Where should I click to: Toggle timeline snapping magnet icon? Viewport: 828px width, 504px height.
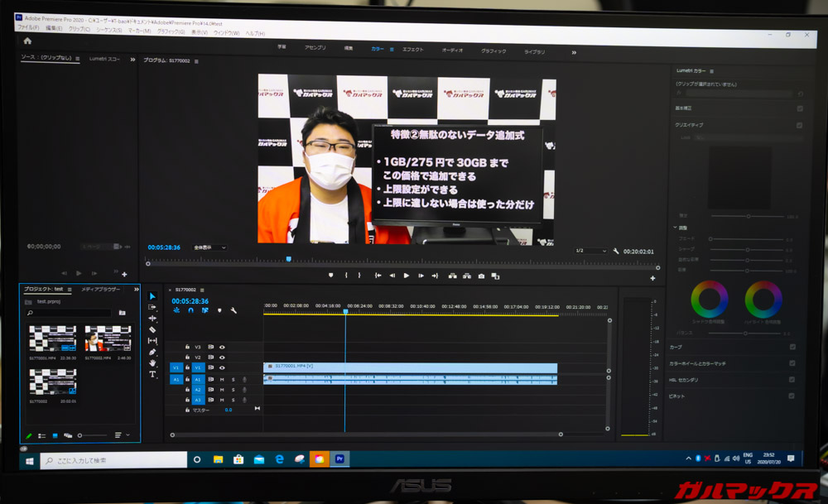(190, 310)
